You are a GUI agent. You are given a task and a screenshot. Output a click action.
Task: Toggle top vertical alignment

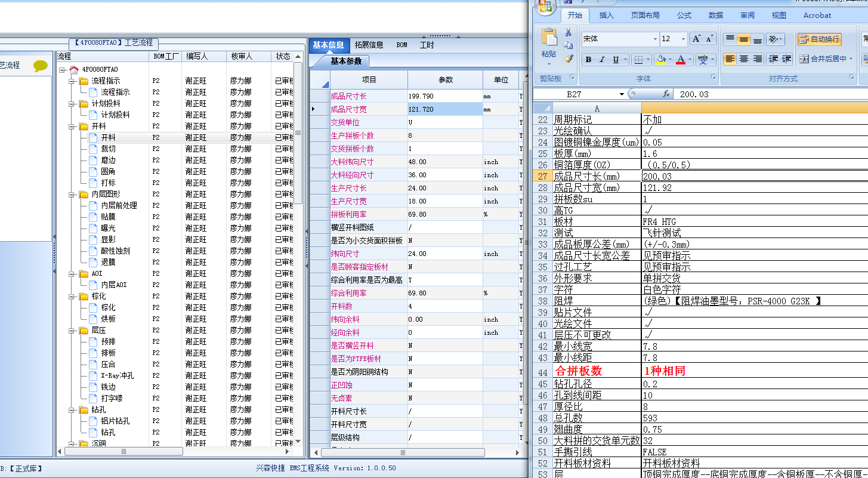tap(730, 39)
